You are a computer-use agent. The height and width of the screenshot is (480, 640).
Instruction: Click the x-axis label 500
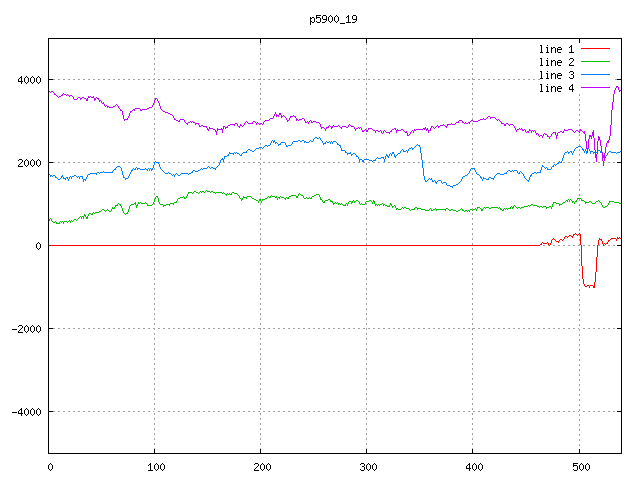[x=581, y=467]
